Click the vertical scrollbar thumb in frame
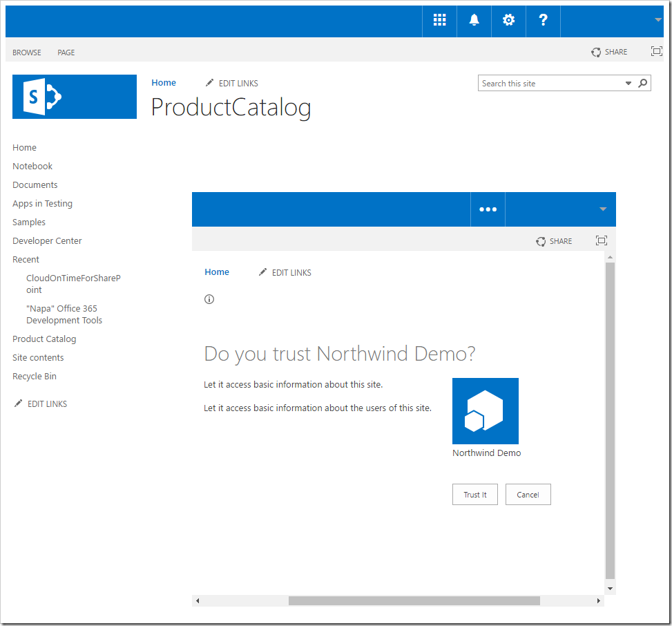Image resolution: width=672 pixels, height=626 pixels. click(610, 421)
